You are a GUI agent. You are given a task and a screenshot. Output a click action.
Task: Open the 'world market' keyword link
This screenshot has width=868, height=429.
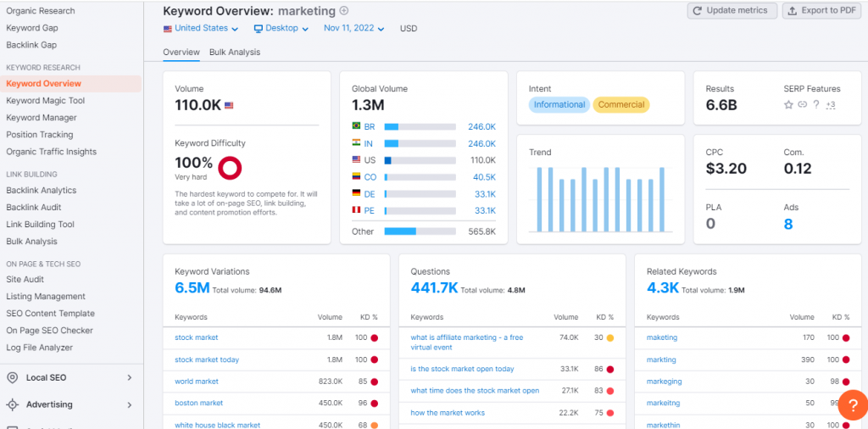pyautogui.click(x=197, y=382)
